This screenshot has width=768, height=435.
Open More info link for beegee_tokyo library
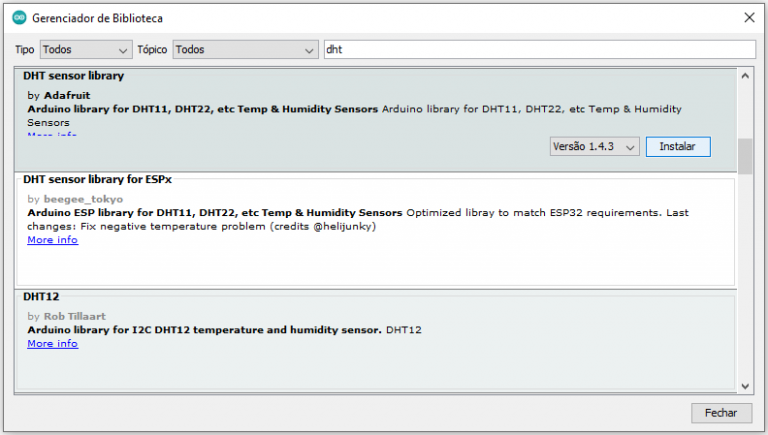pos(52,240)
